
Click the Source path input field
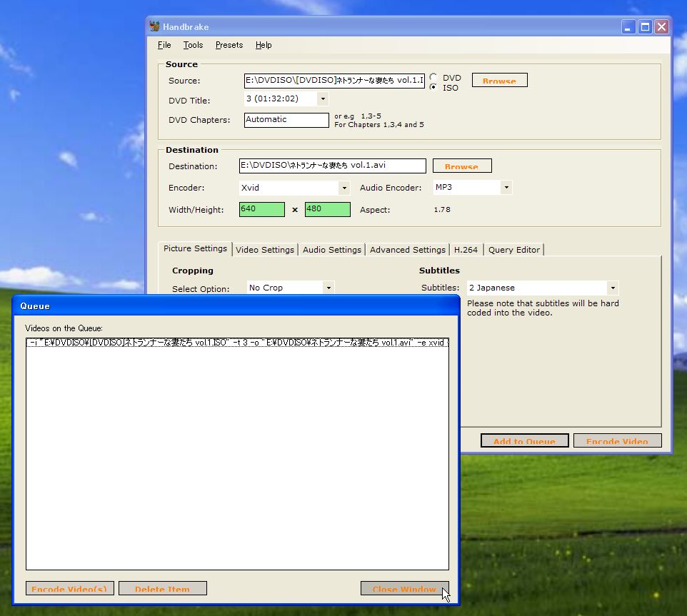click(x=334, y=81)
